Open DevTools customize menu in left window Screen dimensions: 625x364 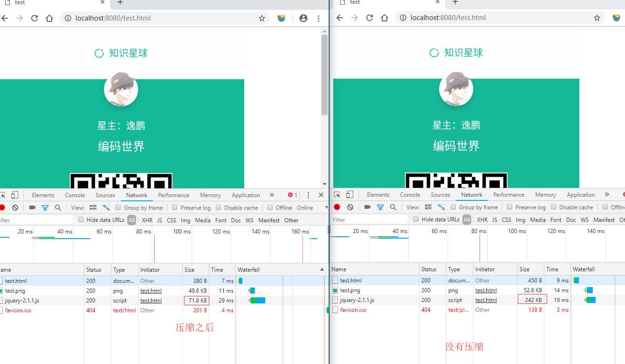tap(308, 195)
